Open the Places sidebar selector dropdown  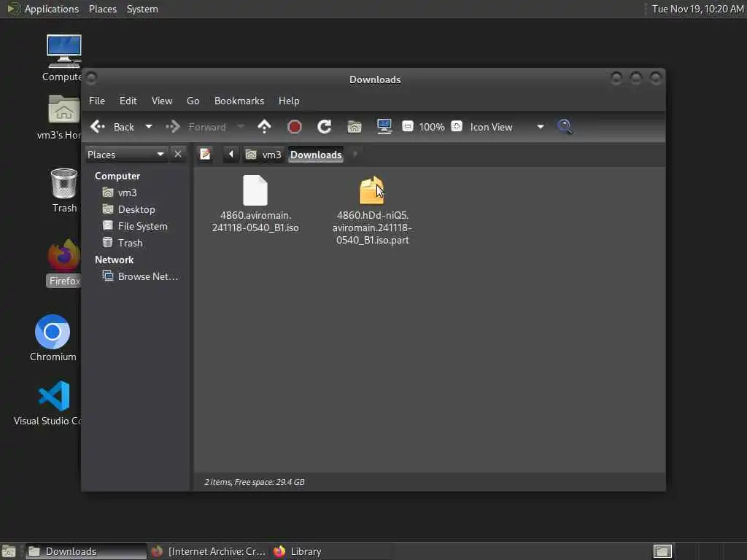pyautogui.click(x=125, y=155)
